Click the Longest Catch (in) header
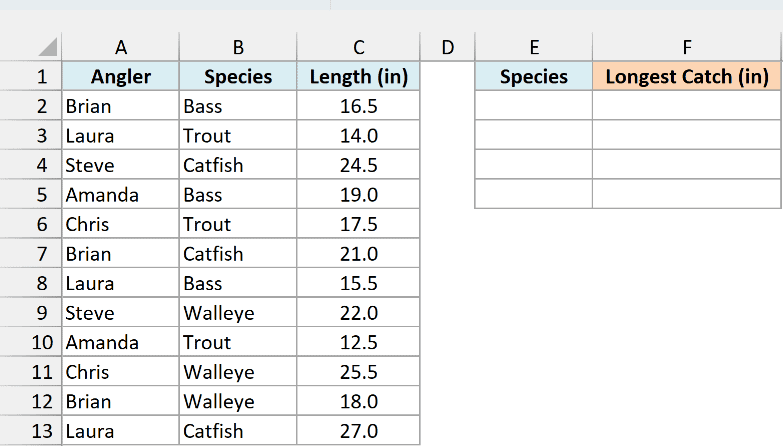 687,76
